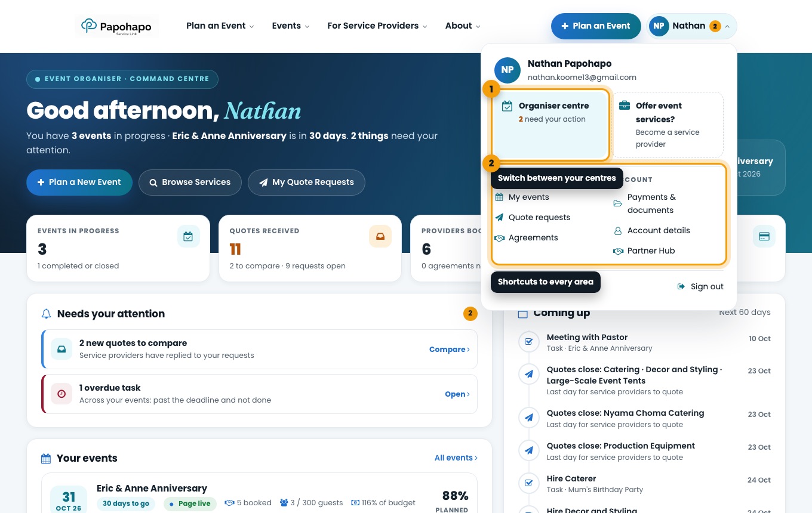Click the Quotes Received stat card
Viewport: 812px width, 513px height.
coord(310,248)
